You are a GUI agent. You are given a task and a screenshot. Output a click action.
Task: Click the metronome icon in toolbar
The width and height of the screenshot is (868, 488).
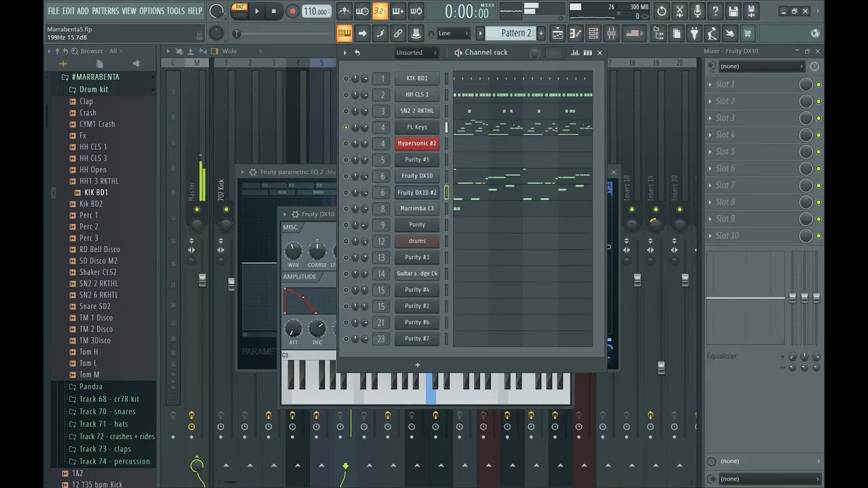pos(344,11)
